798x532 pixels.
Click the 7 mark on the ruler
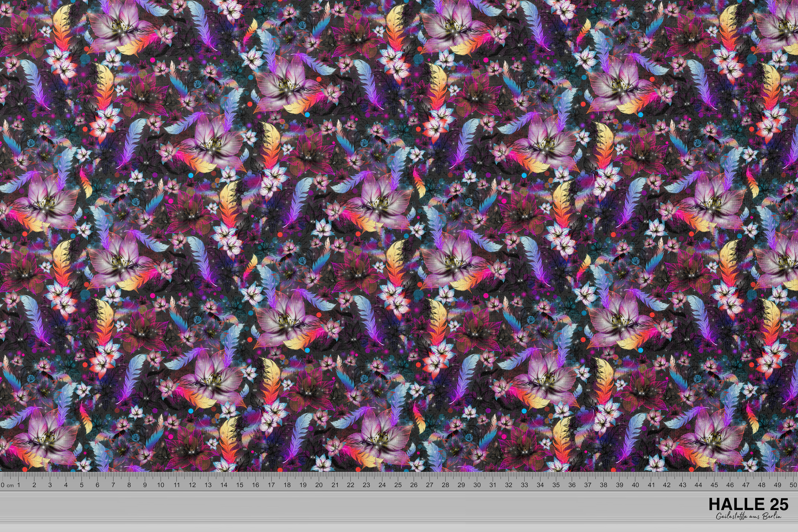point(113,485)
